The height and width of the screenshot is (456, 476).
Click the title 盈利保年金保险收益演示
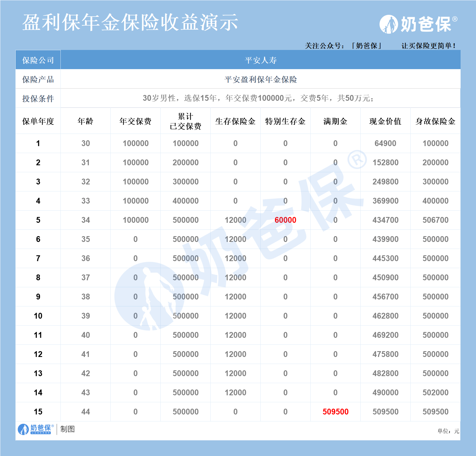click(x=130, y=22)
